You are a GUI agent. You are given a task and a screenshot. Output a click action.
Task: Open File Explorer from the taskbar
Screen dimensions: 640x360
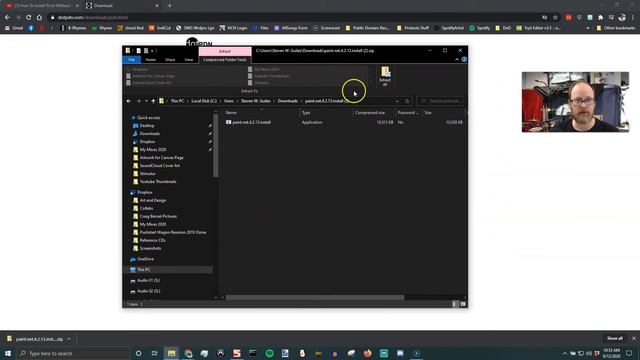click(171, 353)
